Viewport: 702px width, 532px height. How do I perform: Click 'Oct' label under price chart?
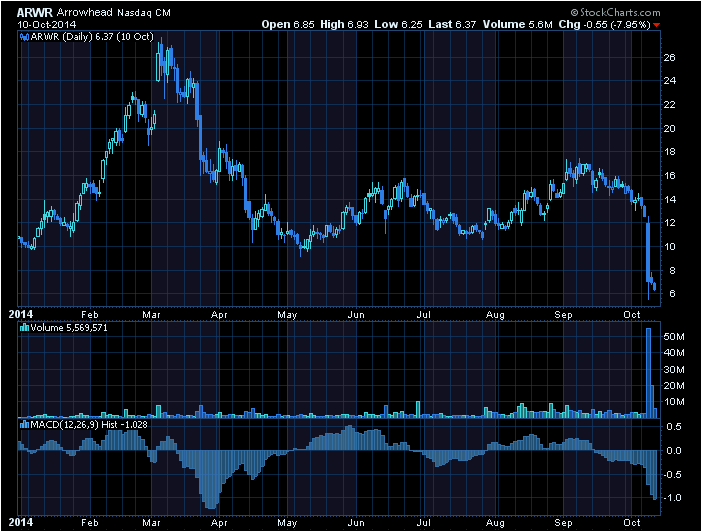tap(632, 315)
